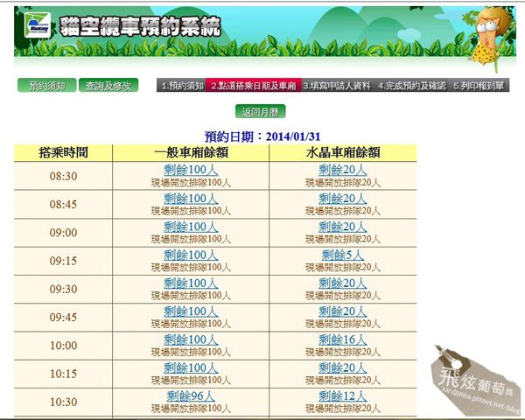The width and height of the screenshot is (525, 420).
Task: Click the 預約日期：2014/01/31 text
Action: coord(262,136)
